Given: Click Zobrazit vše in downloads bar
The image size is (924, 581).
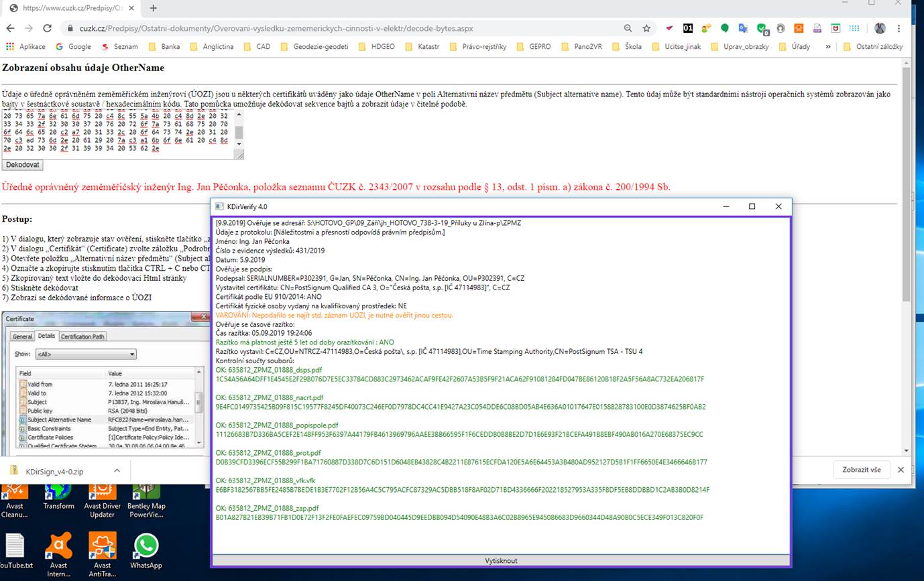Looking at the screenshot, I should 861,470.
